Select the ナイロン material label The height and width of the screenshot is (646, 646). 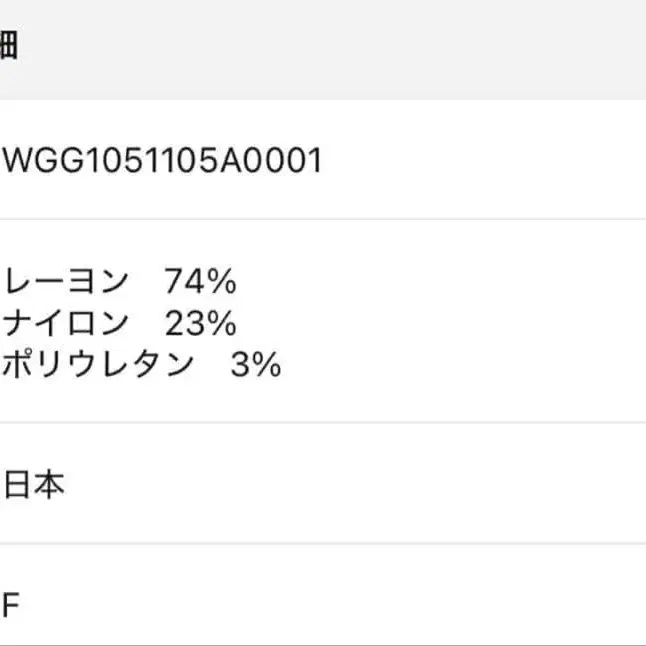[66, 323]
